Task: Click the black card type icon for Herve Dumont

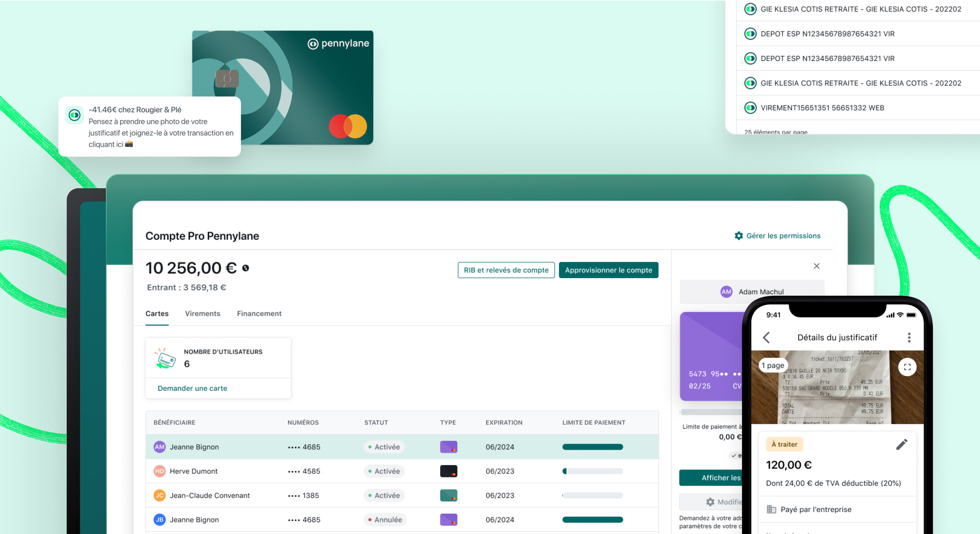Action: point(449,471)
